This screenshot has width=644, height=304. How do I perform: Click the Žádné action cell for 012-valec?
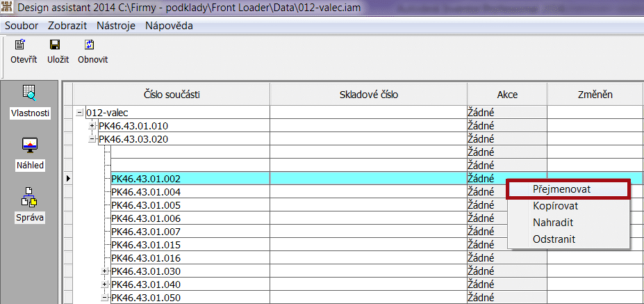coord(507,112)
